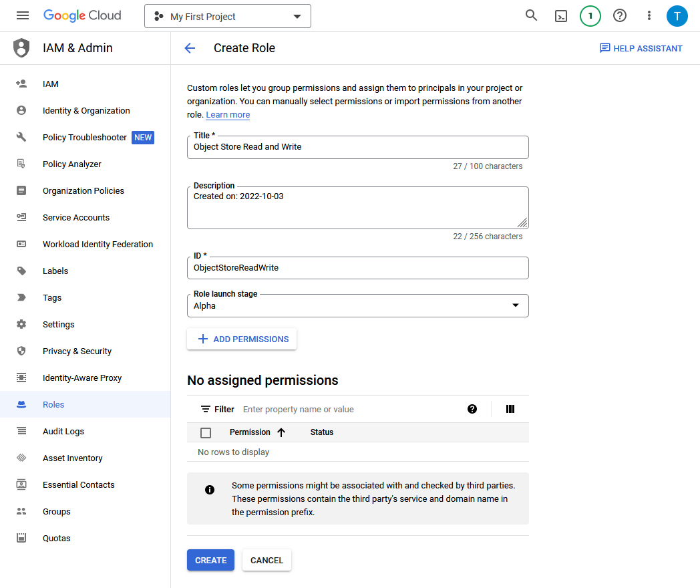
Task: Select Workload Identity Federation
Action: point(97,244)
